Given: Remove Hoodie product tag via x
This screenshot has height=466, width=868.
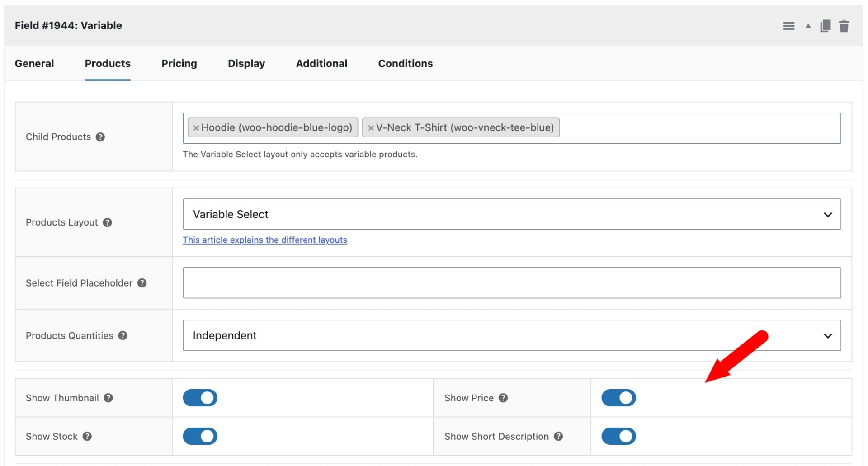Looking at the screenshot, I should [196, 128].
